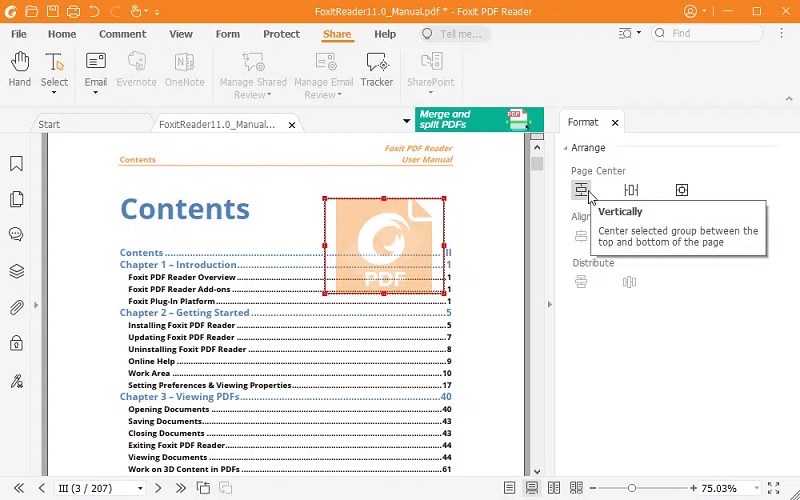Image resolution: width=800 pixels, height=500 pixels.
Task: Open the zoom percentage dropdown
Action: (x=757, y=489)
